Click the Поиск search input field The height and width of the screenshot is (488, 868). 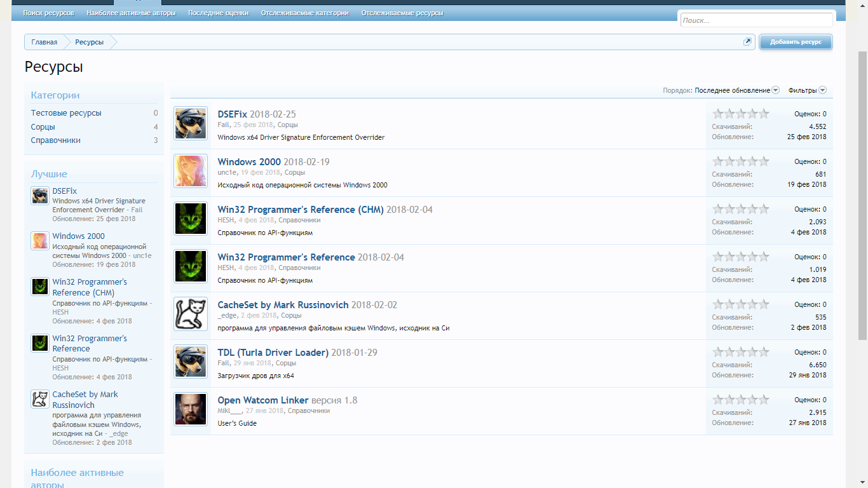(x=756, y=20)
